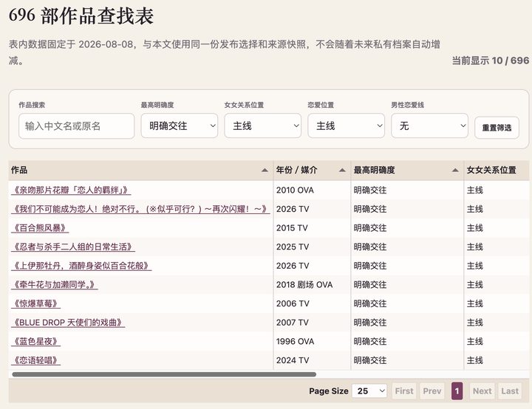The width and height of the screenshot is (532, 409).
Task: Select page 1 in pagination
Action: point(457,391)
